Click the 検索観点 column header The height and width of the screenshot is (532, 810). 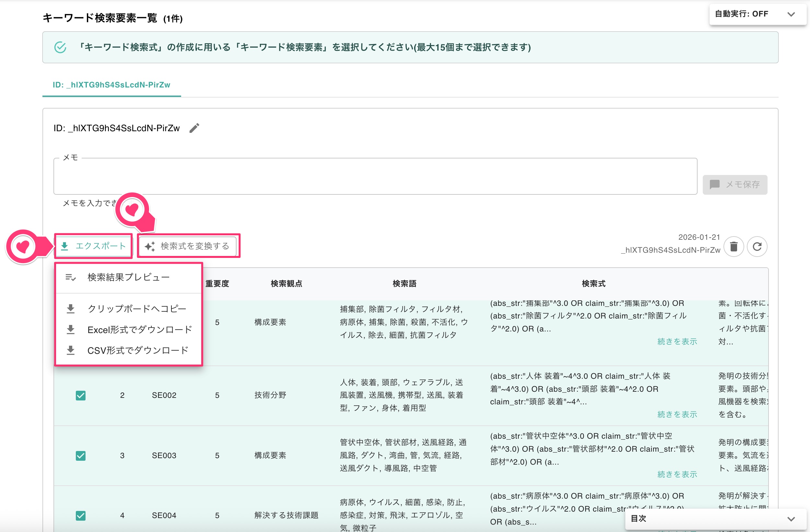click(x=286, y=283)
